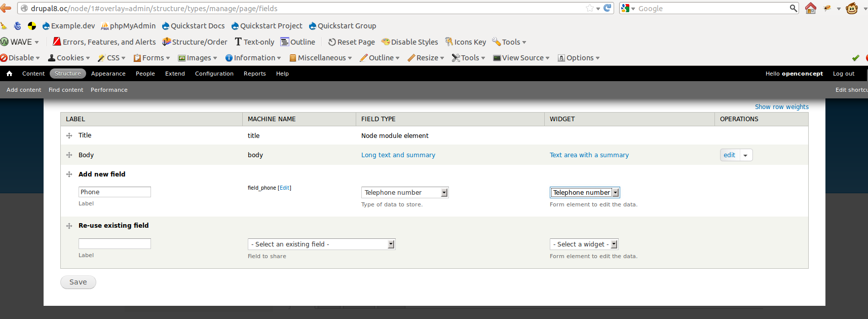The image size is (868, 319).
Task: Open the WAVE Icons Key
Action: [466, 42]
